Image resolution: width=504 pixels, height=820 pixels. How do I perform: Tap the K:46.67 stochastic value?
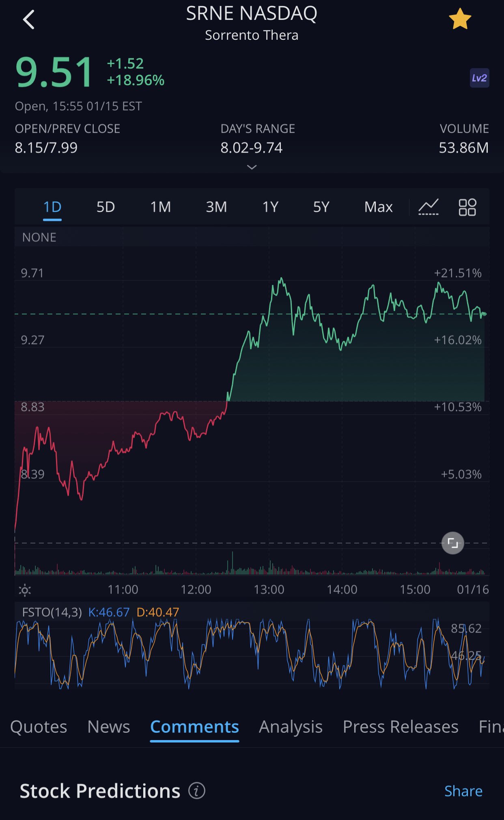coord(109,612)
